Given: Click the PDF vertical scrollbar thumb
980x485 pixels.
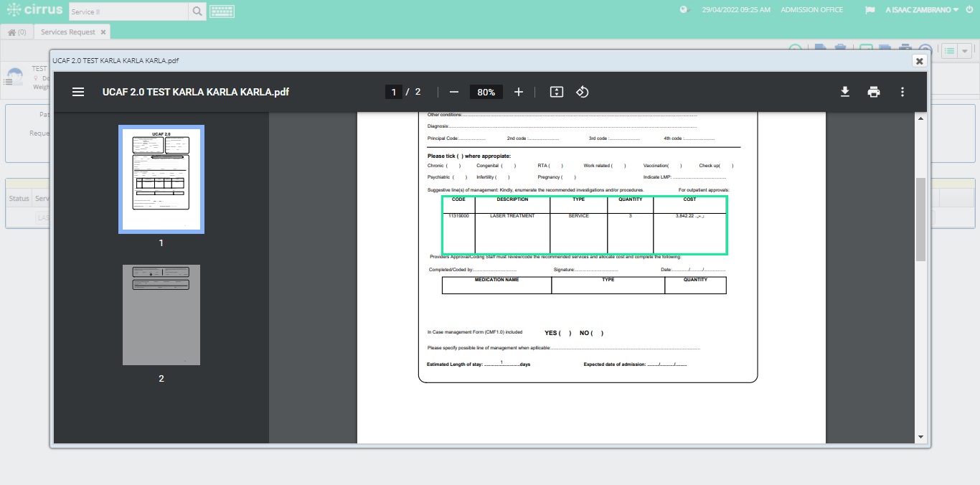Looking at the screenshot, I should point(921,220).
